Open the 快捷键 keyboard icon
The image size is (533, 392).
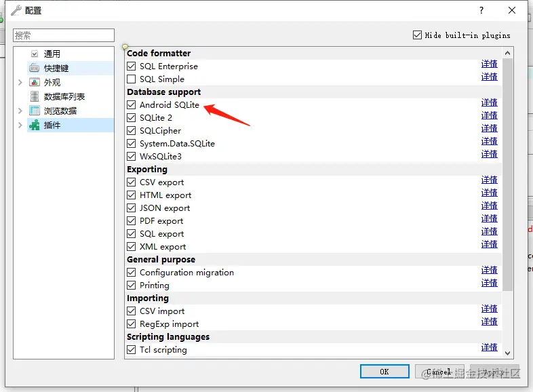point(35,68)
